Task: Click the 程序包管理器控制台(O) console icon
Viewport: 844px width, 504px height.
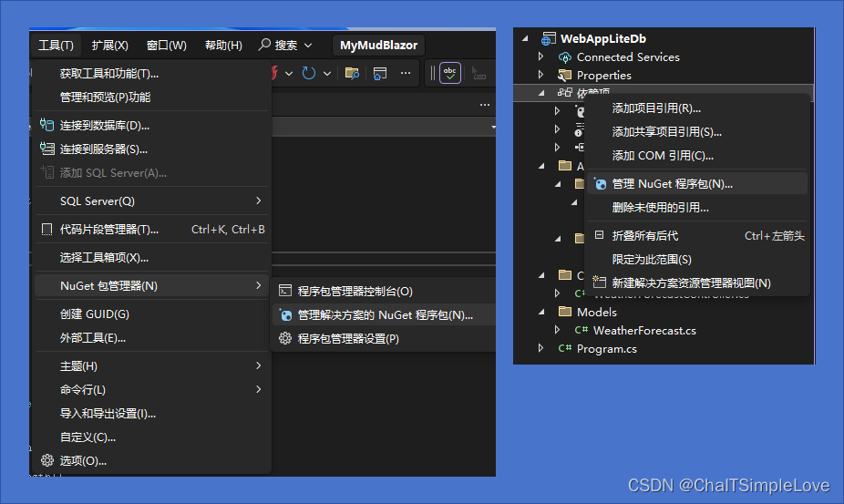Action: click(285, 292)
